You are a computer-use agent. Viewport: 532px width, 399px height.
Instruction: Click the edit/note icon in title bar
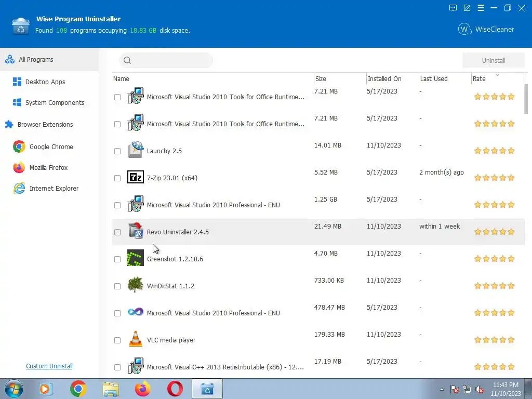point(467,8)
